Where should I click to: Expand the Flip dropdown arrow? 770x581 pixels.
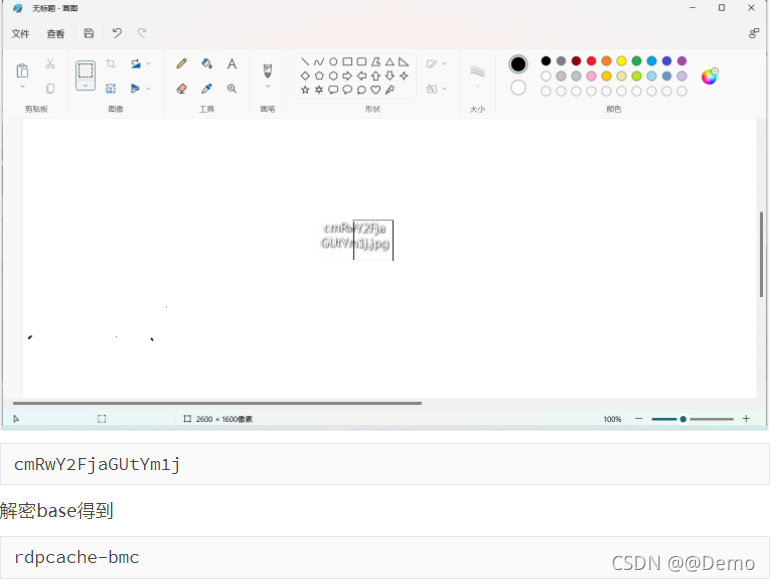click(x=149, y=88)
